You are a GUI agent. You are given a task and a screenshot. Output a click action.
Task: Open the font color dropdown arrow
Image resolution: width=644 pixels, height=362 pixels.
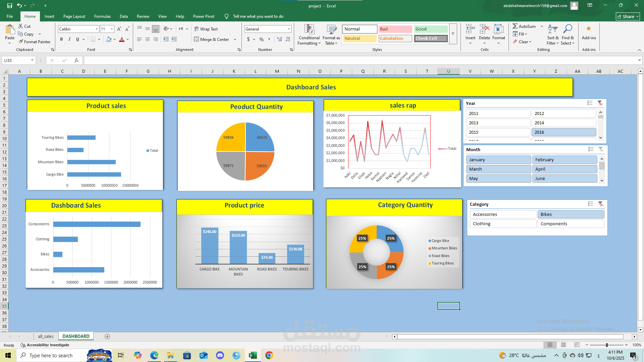128,39
